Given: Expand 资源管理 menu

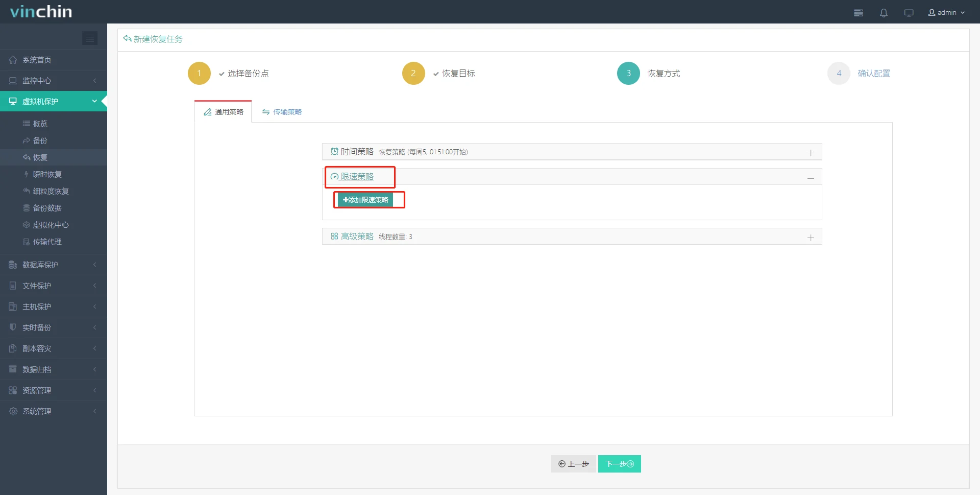Looking at the screenshot, I should [54, 390].
